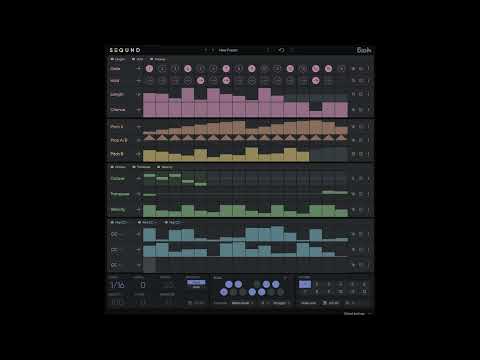Image resolution: width=480 pixels, height=360 pixels.
Task: Toggle first lit upper-row scale key
Action: click(x=229, y=284)
